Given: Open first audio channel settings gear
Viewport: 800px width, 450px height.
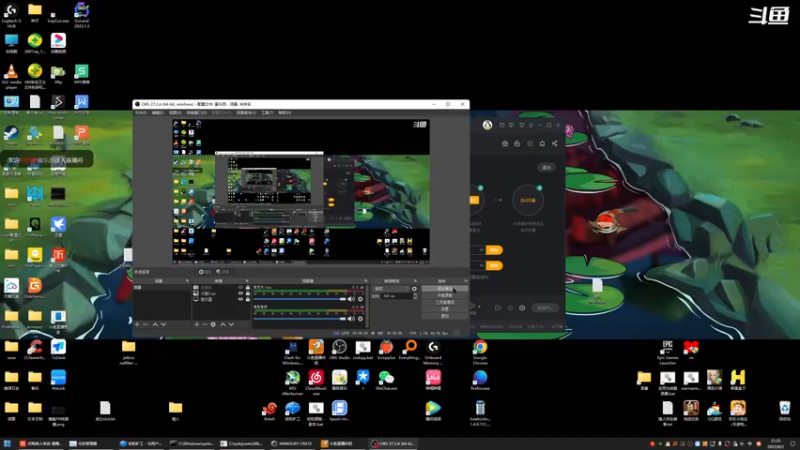Looking at the screenshot, I should click(x=360, y=299).
